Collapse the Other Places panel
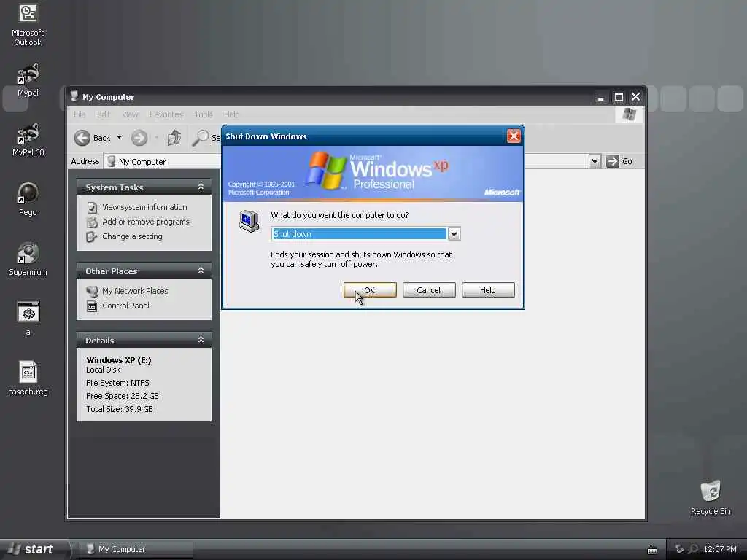This screenshot has height=560, width=747. (x=201, y=271)
